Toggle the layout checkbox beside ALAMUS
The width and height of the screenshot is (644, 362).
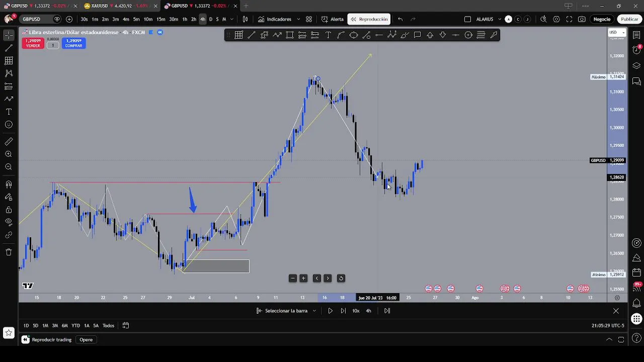pos(467,19)
